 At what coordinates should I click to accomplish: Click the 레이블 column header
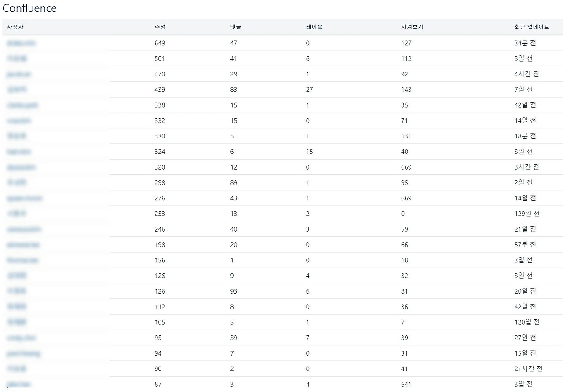314,27
